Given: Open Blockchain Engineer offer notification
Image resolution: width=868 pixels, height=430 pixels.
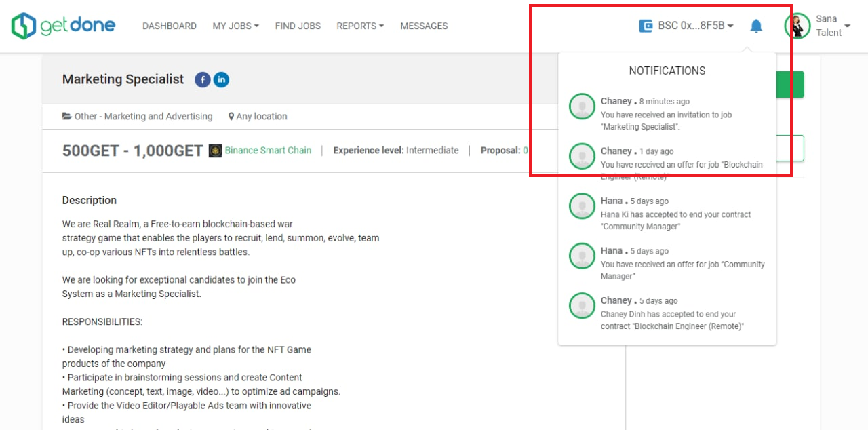Looking at the screenshot, I should pyautogui.click(x=667, y=163).
